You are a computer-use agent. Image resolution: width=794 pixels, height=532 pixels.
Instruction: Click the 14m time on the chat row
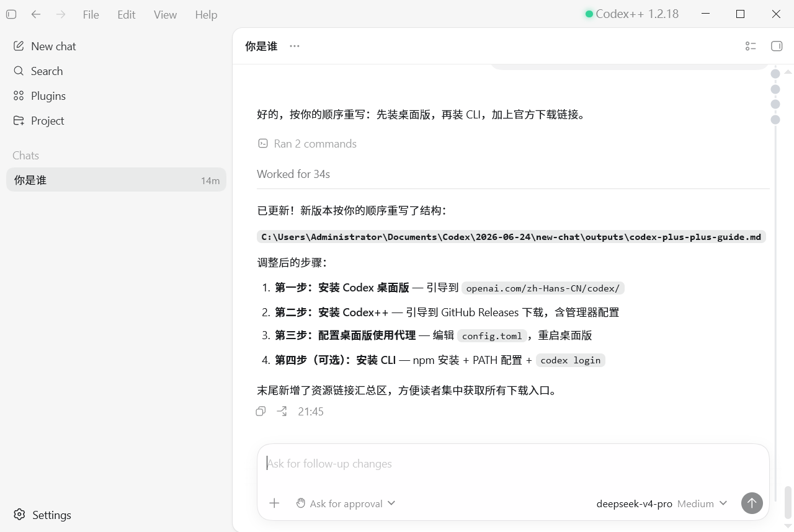(210, 180)
